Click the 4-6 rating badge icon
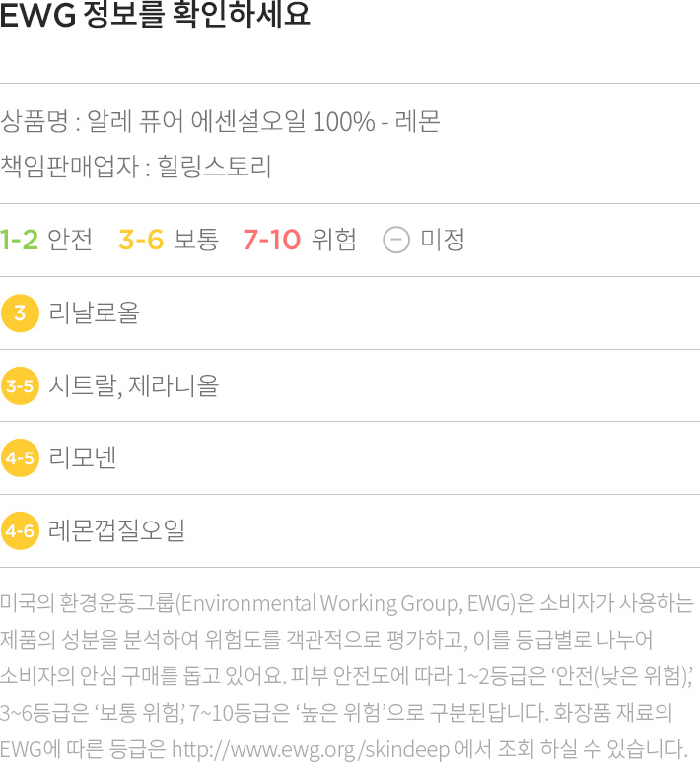Viewport: 700px width, 766px height. click(20, 531)
